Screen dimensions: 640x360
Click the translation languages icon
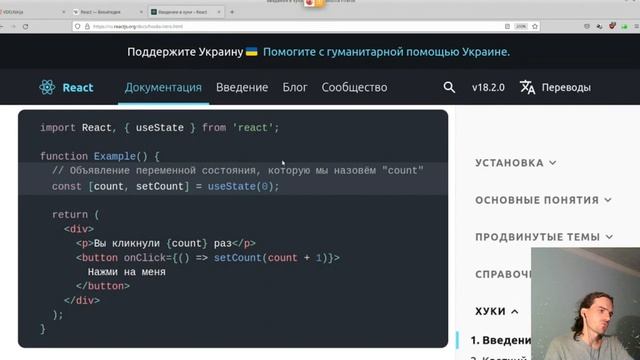pos(527,87)
